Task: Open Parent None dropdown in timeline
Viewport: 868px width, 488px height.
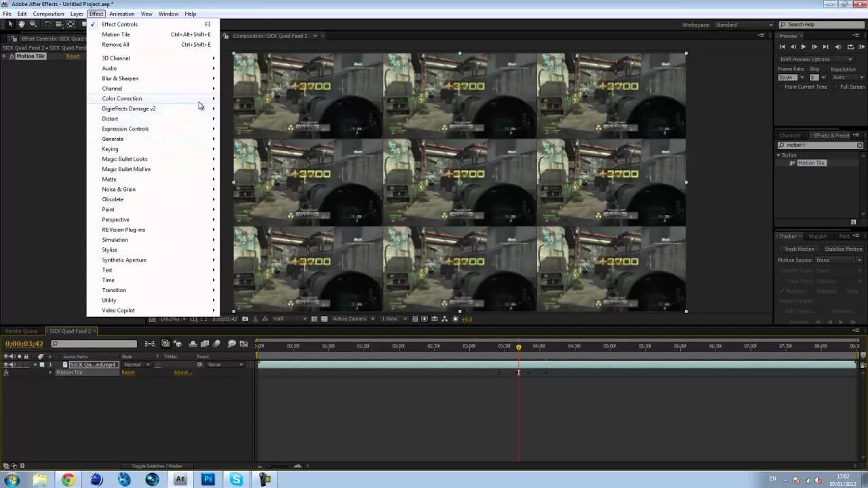Action: pyautogui.click(x=225, y=365)
